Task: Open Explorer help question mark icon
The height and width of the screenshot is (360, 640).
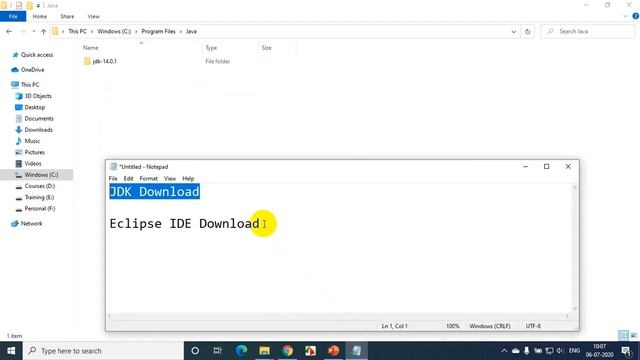Action: tap(635, 16)
